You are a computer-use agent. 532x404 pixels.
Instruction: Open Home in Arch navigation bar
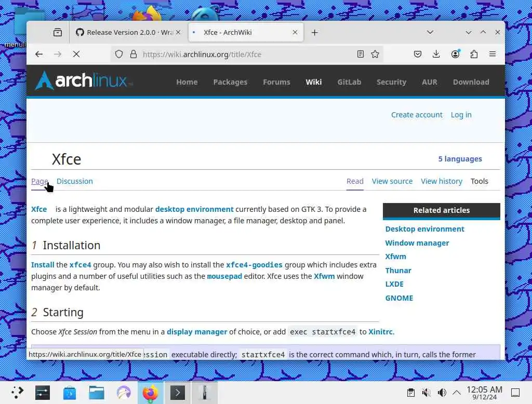pyautogui.click(x=187, y=82)
